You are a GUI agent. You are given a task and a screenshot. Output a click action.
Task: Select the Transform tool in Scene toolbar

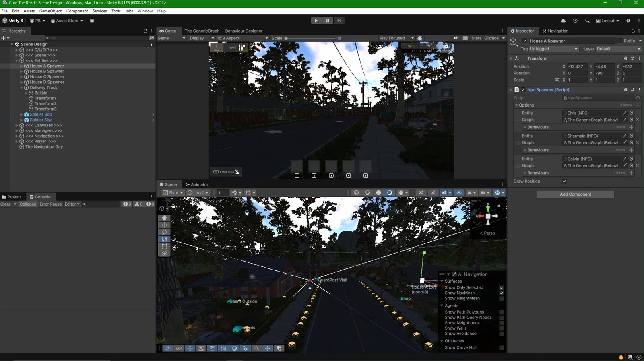[x=164, y=253]
